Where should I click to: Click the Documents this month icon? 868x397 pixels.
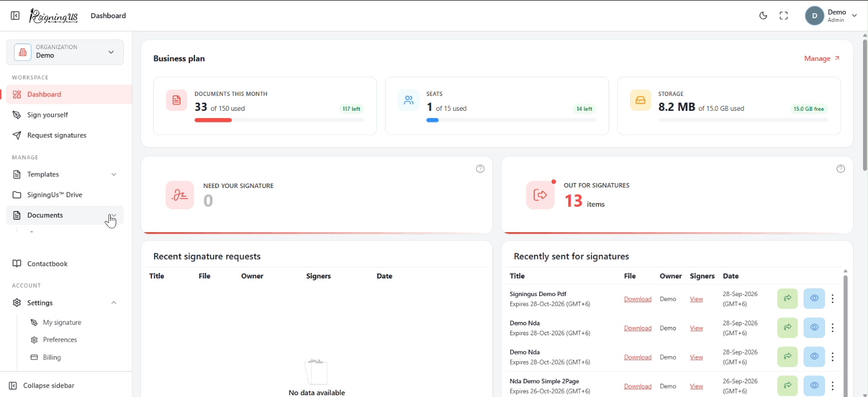177,100
